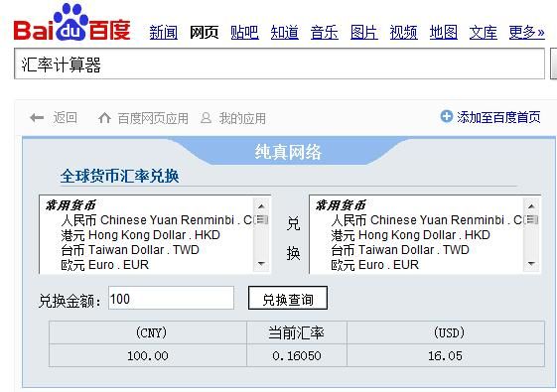Select 台币 Taiwan Dollar in left list
The image size is (557, 392).
[x=130, y=250]
